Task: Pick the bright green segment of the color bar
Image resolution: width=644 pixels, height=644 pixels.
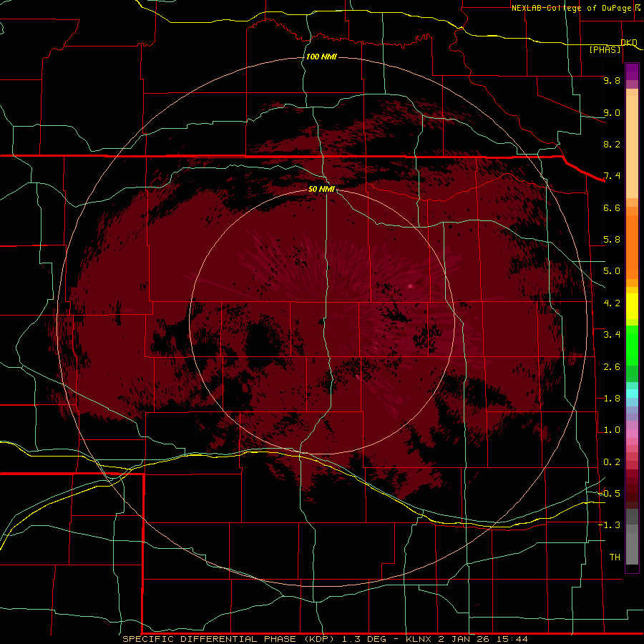Action: click(632, 346)
